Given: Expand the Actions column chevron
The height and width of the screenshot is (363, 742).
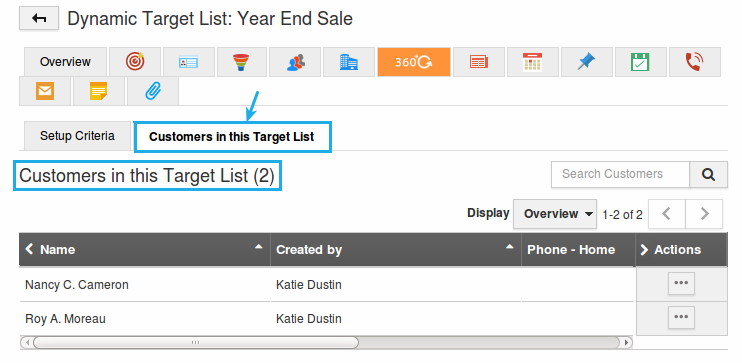Looking at the screenshot, I should point(644,249).
